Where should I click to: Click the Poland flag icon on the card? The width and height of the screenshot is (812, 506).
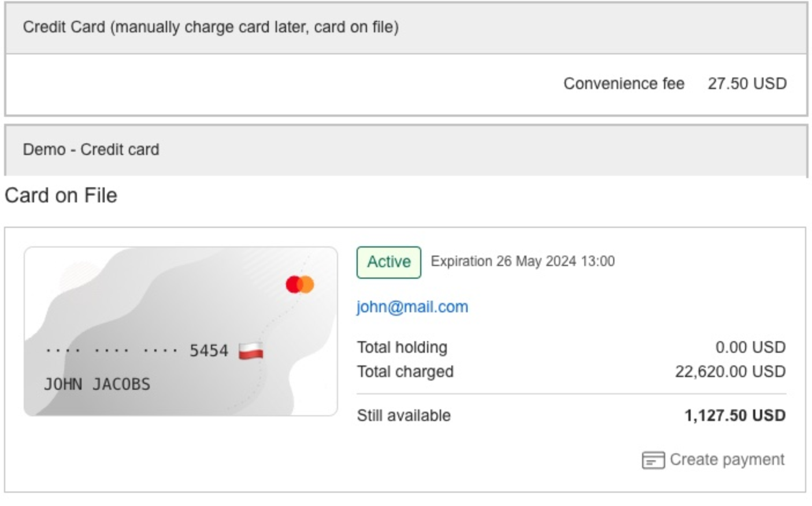251,350
